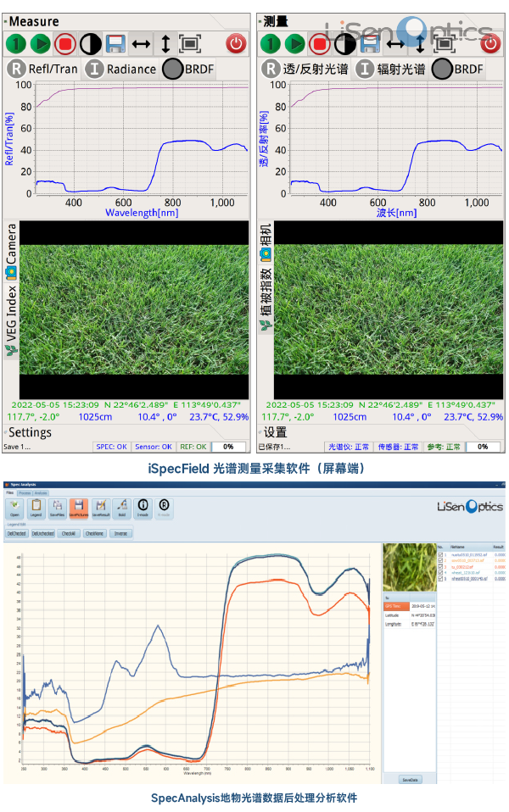Screen dimensions: 509x812
Task: Click the red stop icon in 测量 panel
Action: (320, 44)
